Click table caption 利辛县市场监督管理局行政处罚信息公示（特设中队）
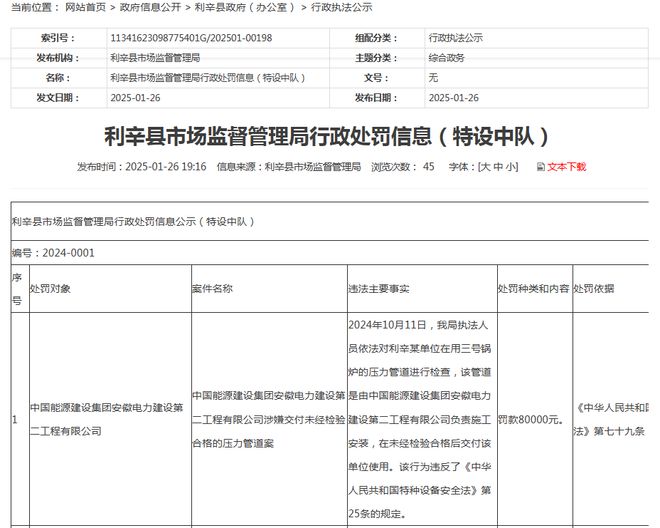Image resolution: width=660 pixels, height=528 pixels. pos(133,221)
